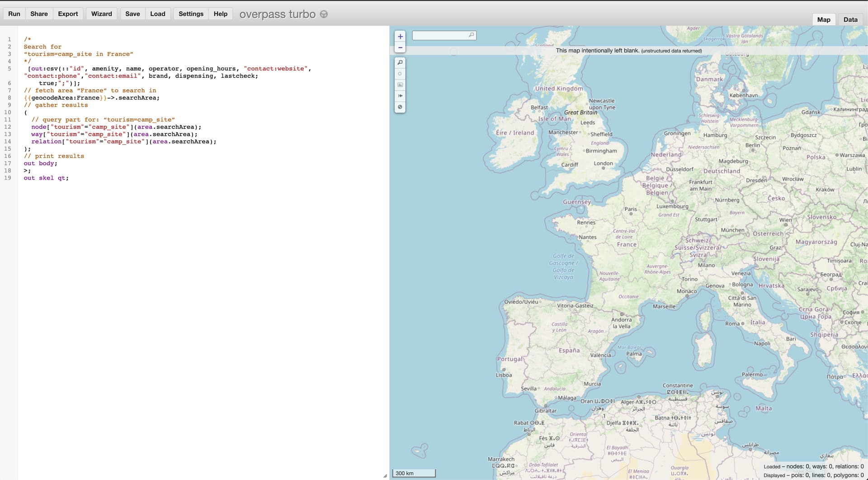Toggle data overlay with the slashed-circle icon
868x480 pixels.
point(400,107)
